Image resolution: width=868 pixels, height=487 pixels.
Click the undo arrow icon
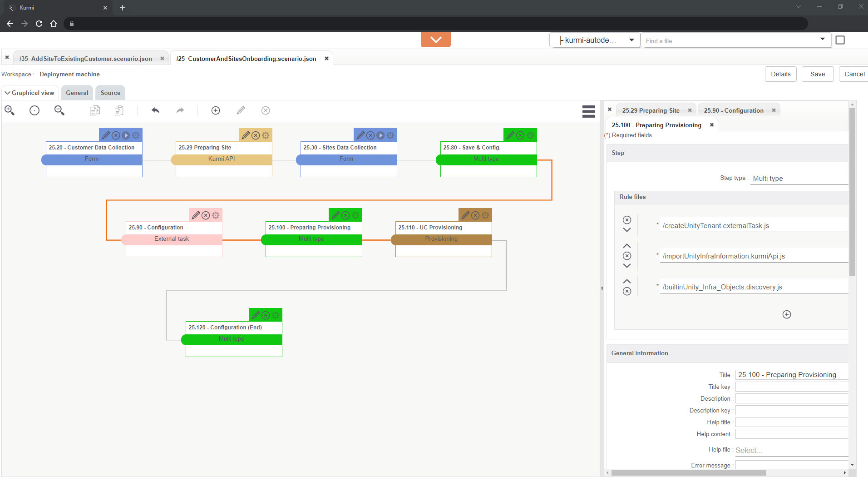155,110
